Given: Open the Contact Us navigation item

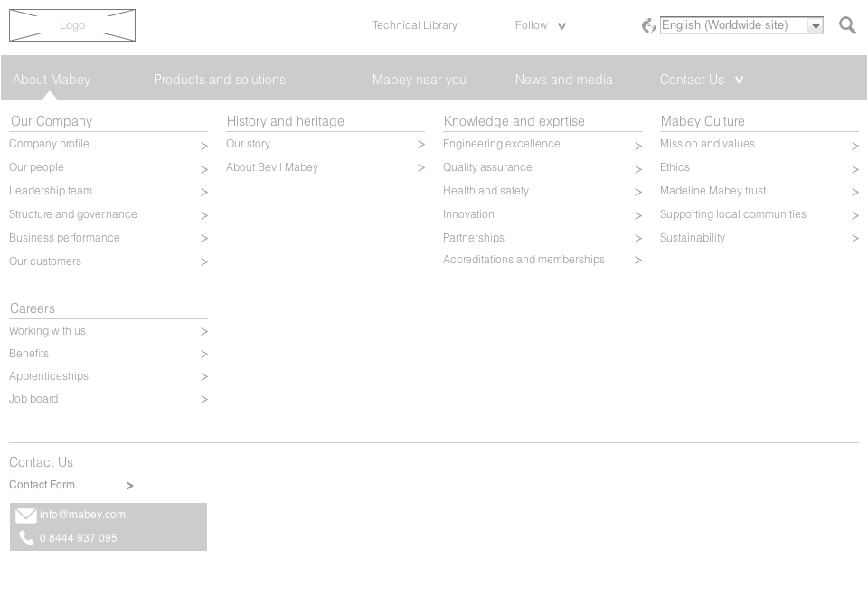Looking at the screenshot, I should 692,80.
